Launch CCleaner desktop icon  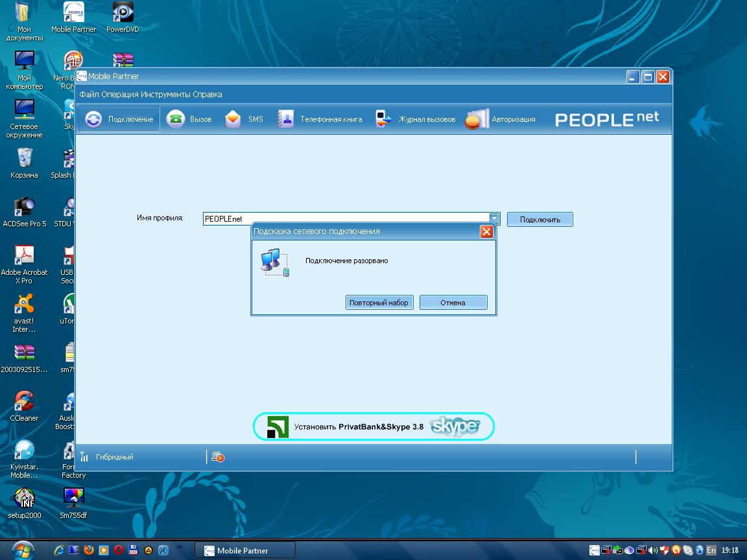point(24,406)
